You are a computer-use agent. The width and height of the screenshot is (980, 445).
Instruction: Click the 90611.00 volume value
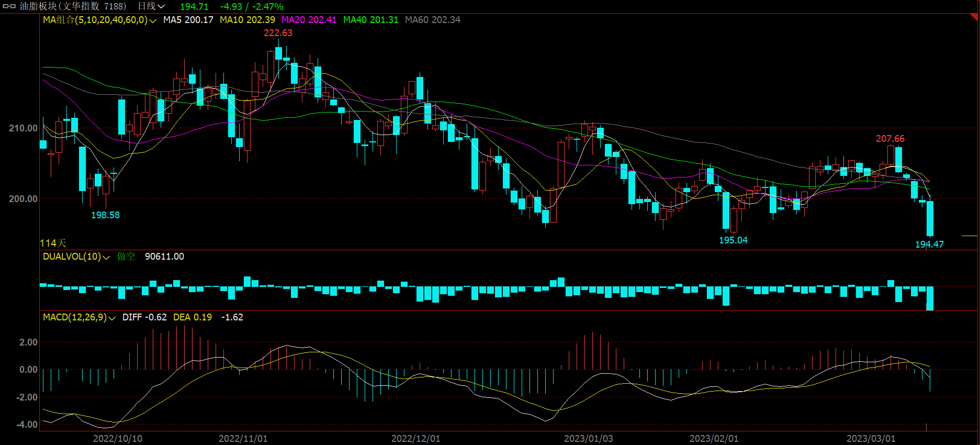[164, 257]
